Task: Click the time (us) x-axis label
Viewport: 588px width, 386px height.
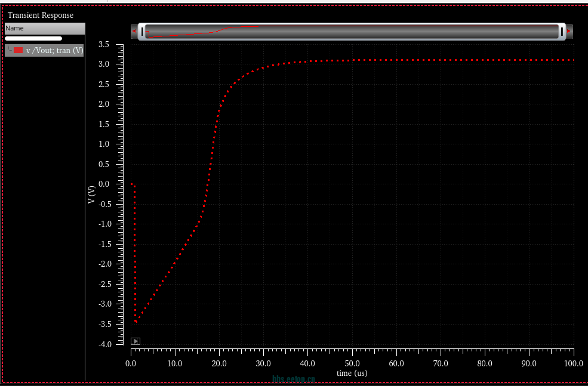Action: point(352,373)
